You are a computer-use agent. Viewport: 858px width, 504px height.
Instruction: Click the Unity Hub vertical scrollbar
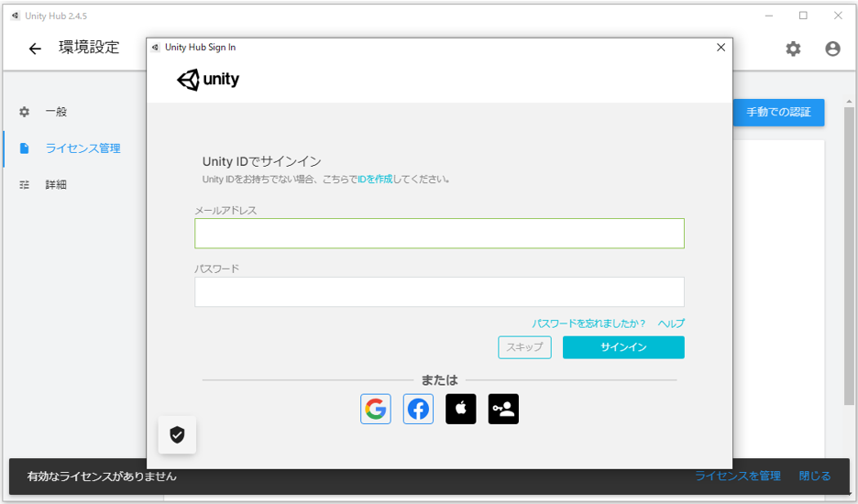[849, 256]
